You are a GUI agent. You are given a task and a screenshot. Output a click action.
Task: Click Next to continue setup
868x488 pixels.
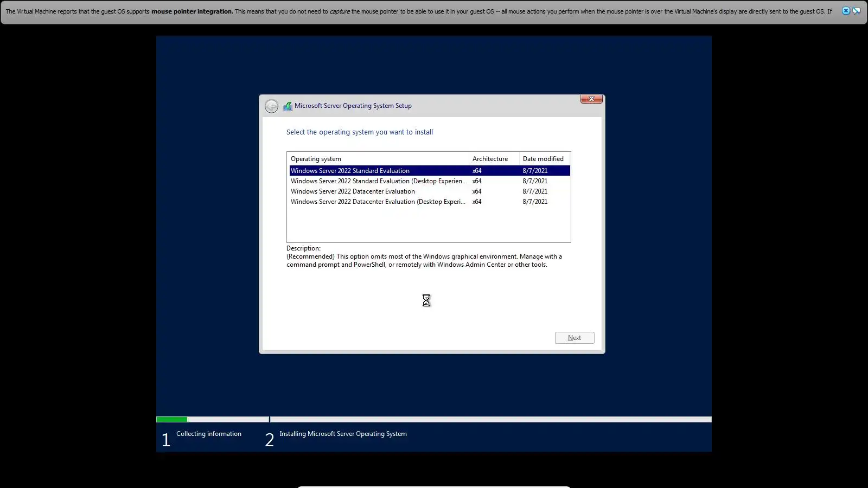coord(575,338)
